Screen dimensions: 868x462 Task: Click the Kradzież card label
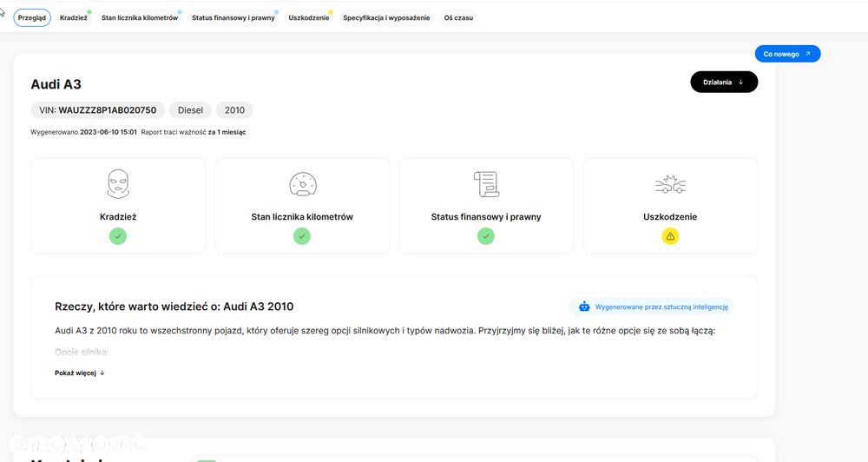(118, 216)
